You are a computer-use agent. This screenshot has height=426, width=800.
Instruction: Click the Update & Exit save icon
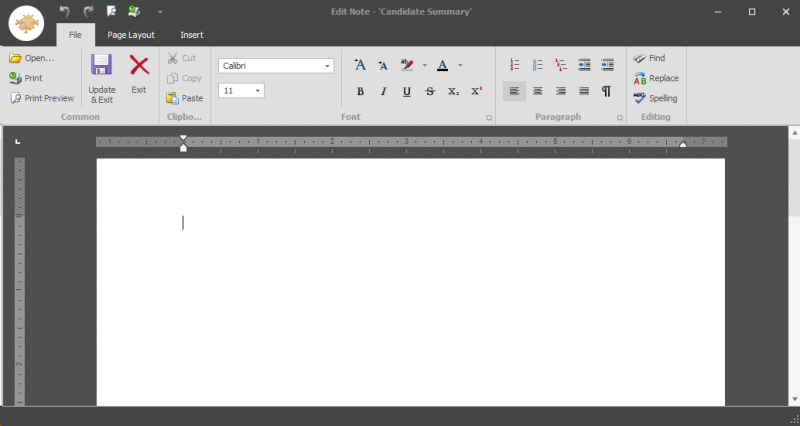coord(101,67)
